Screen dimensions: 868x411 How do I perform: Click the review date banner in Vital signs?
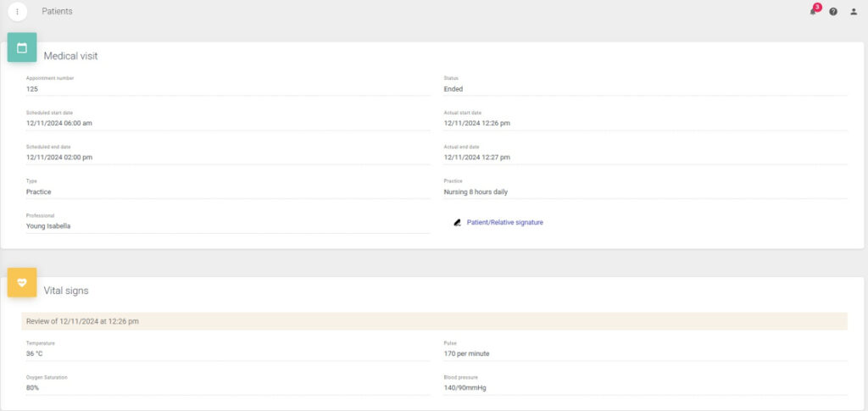(82, 321)
